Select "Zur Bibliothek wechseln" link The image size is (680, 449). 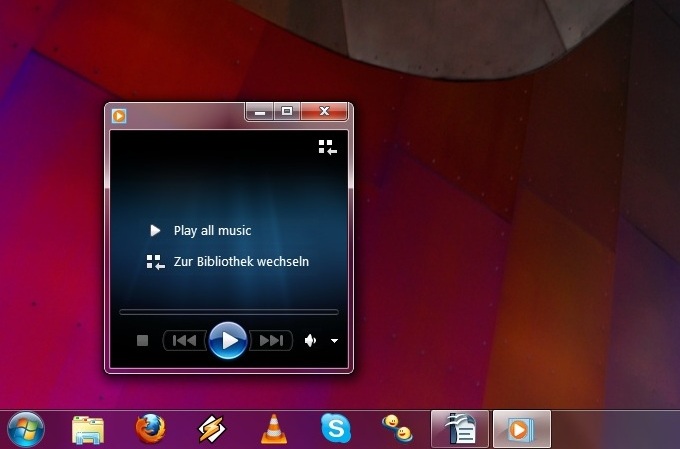[x=240, y=262]
